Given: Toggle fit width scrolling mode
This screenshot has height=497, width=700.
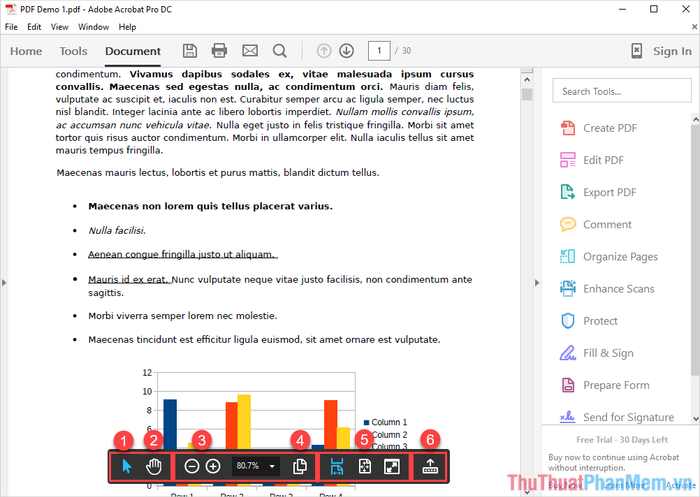Looking at the screenshot, I should (336, 466).
